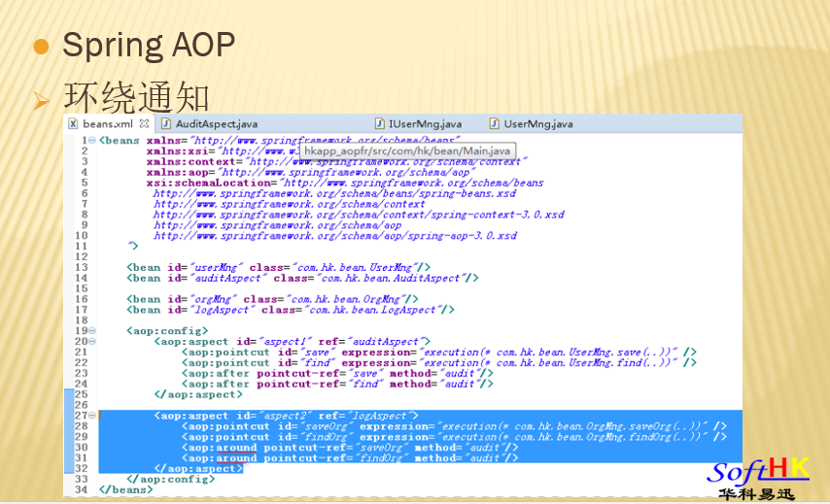830x504 pixels.
Task: Click the spring-context-3.0.xsd URL line
Action: tap(359, 215)
